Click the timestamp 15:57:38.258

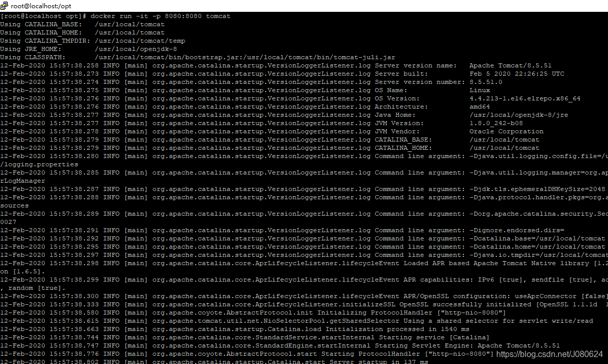coord(74,65)
